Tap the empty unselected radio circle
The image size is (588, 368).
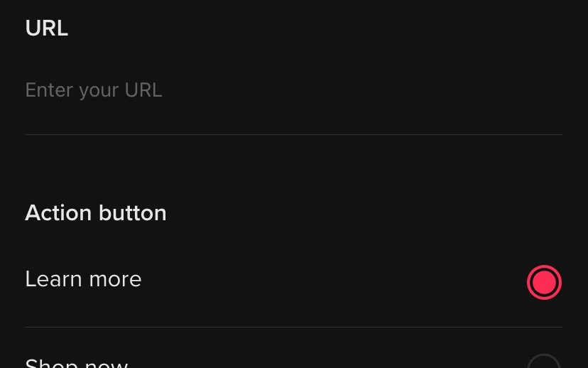544,362
